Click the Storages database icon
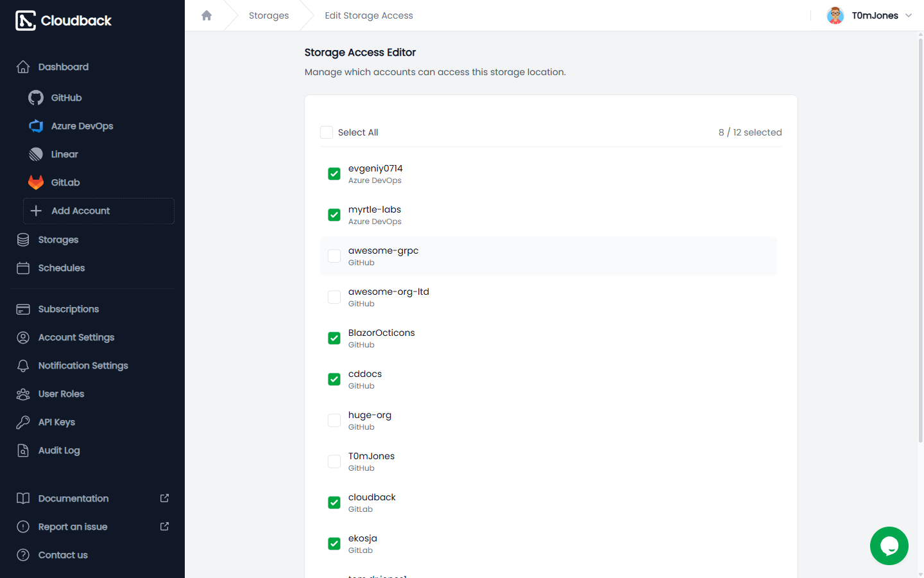Screen dimensions: 924x578 pyautogui.click(x=23, y=240)
